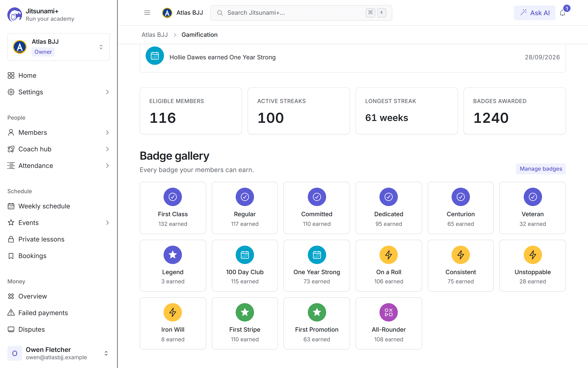The width and height of the screenshot is (588, 368).
Task: Click the Atlas BJJ logo in the top bar
Action: coord(167,13)
